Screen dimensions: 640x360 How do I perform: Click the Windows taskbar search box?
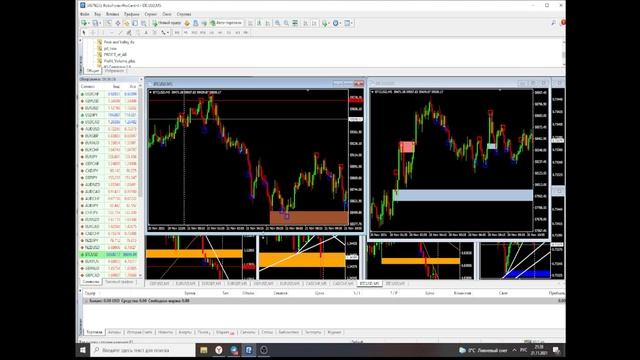point(143,350)
